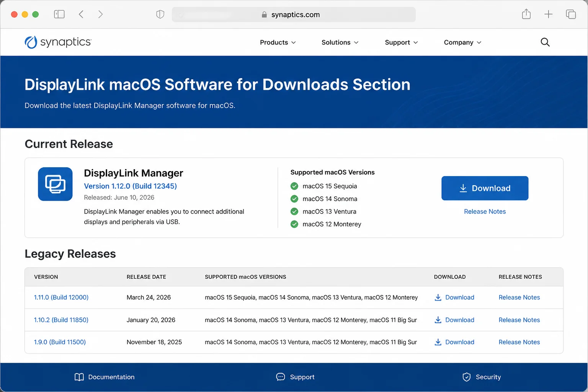The width and height of the screenshot is (588, 392).
Task: Click supported versions text in the 1.10.2 row
Action: (311, 320)
